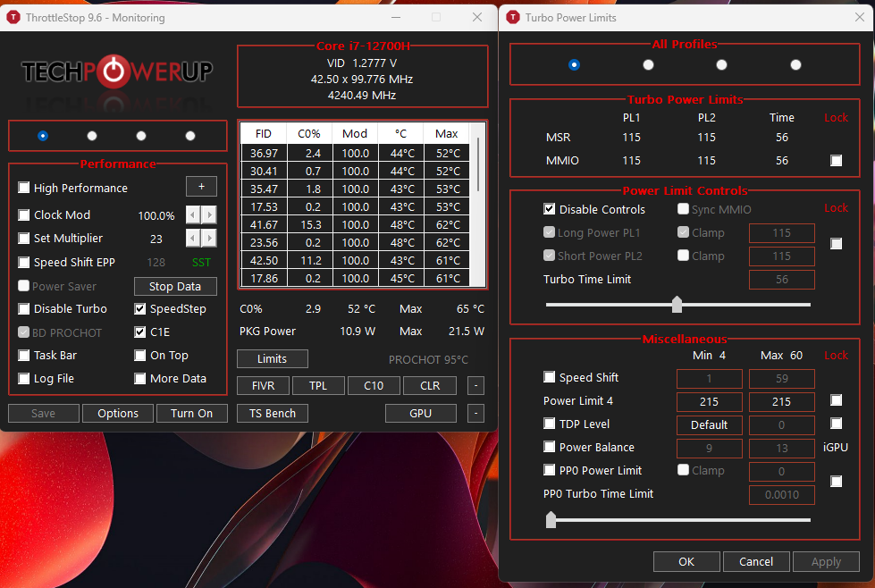
Task: Click the SST label
Action: pyautogui.click(x=201, y=262)
